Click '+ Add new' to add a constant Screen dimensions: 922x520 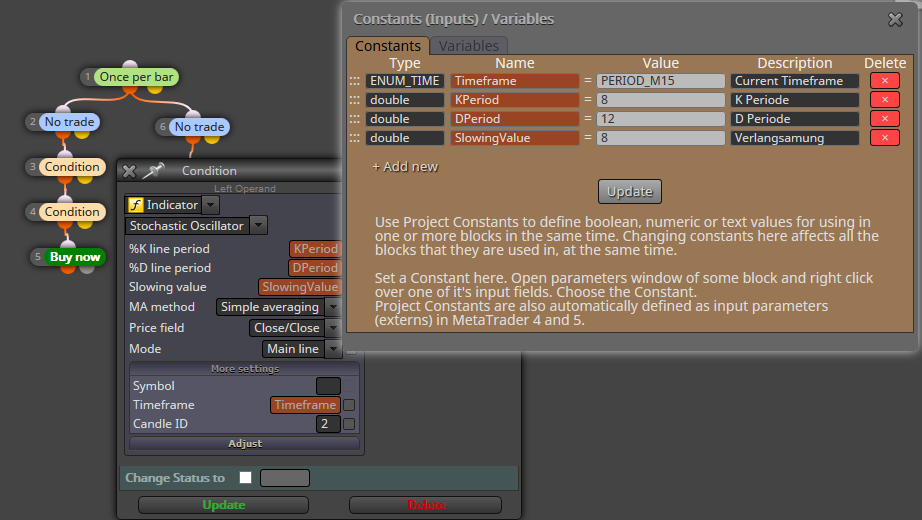click(x=405, y=166)
